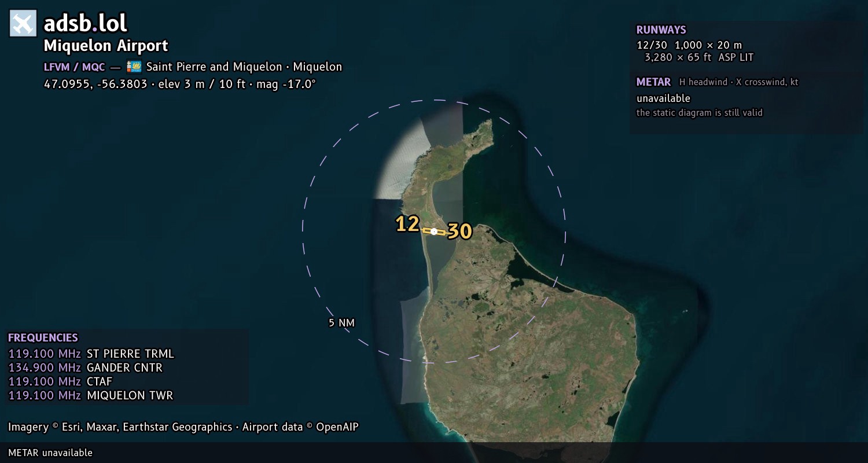Click the Miquelon Airport heading
The width and height of the screenshot is (868, 463).
(106, 46)
